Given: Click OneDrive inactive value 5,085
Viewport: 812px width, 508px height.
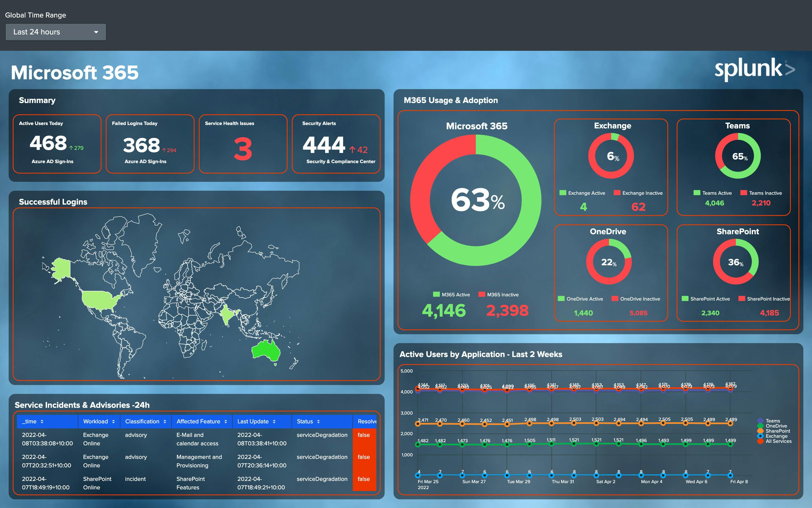Looking at the screenshot, I should [x=638, y=313].
